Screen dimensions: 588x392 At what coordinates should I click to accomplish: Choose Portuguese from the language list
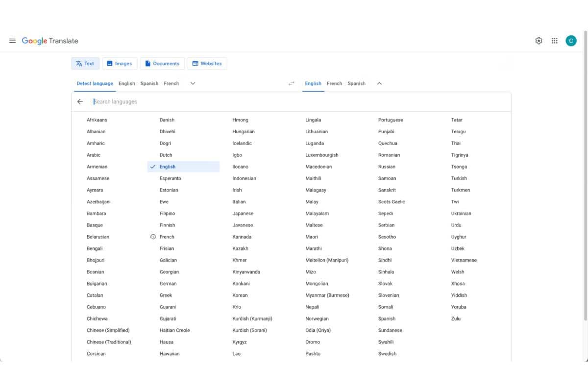click(x=391, y=120)
